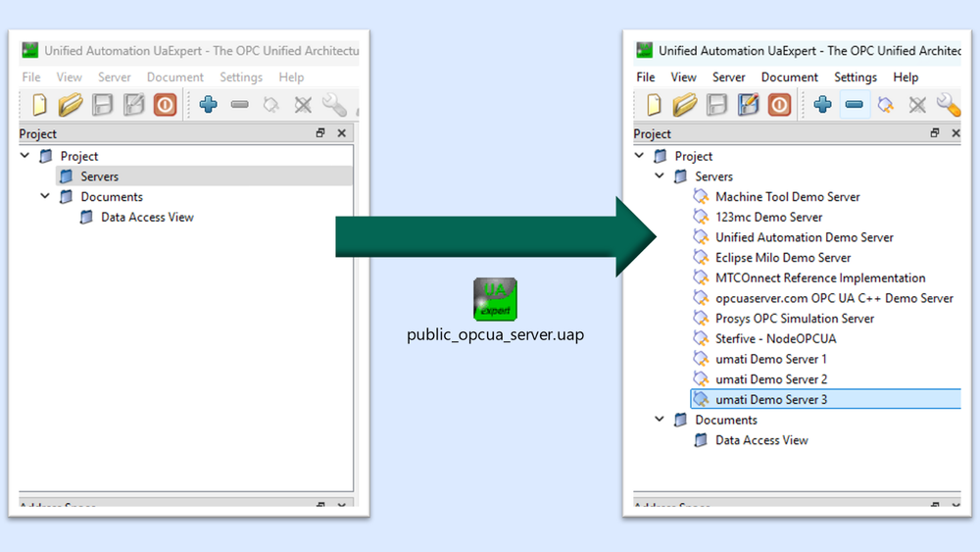
Task: Open Server menu in right window
Action: tap(729, 76)
